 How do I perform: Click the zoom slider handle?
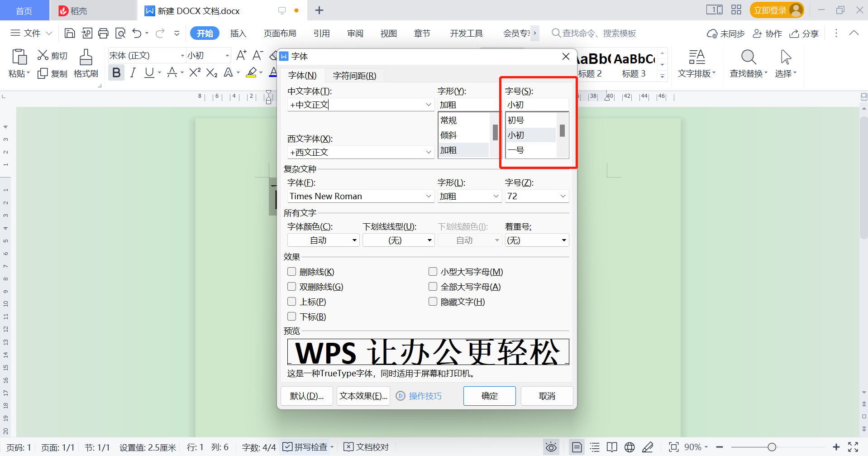pyautogui.click(x=772, y=447)
